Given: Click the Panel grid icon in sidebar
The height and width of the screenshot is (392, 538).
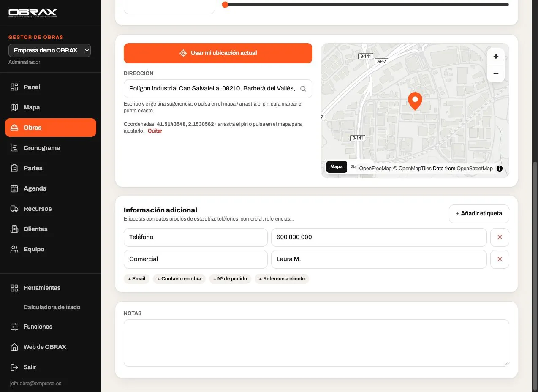Looking at the screenshot, I should [x=14, y=87].
